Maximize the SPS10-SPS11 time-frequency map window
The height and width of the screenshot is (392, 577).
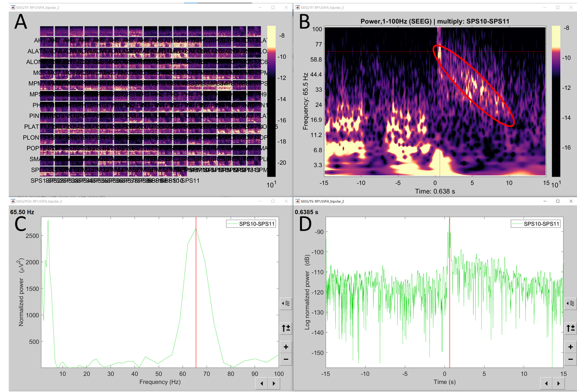[x=557, y=7]
